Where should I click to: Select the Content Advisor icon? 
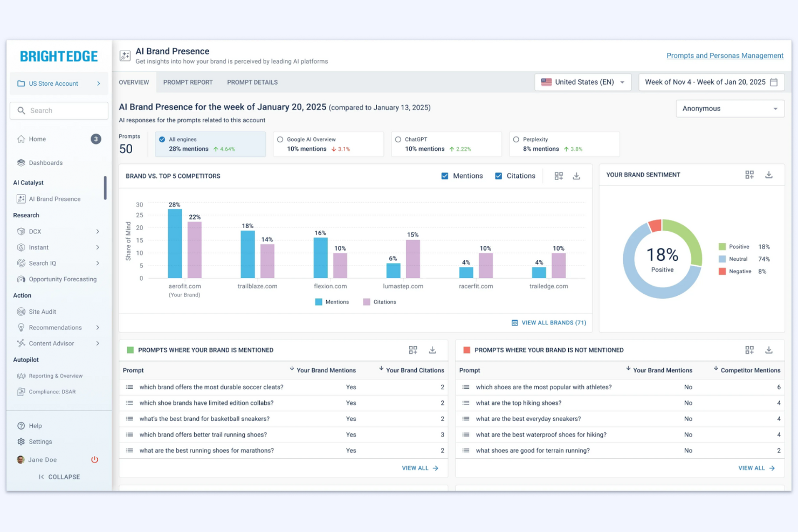click(21, 343)
